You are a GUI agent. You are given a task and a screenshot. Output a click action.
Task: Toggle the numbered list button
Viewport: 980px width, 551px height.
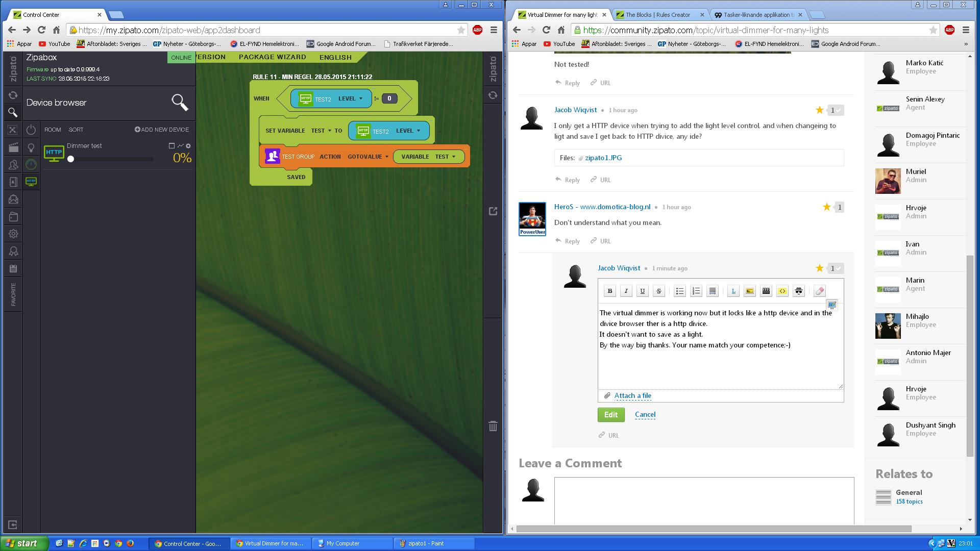pos(696,291)
